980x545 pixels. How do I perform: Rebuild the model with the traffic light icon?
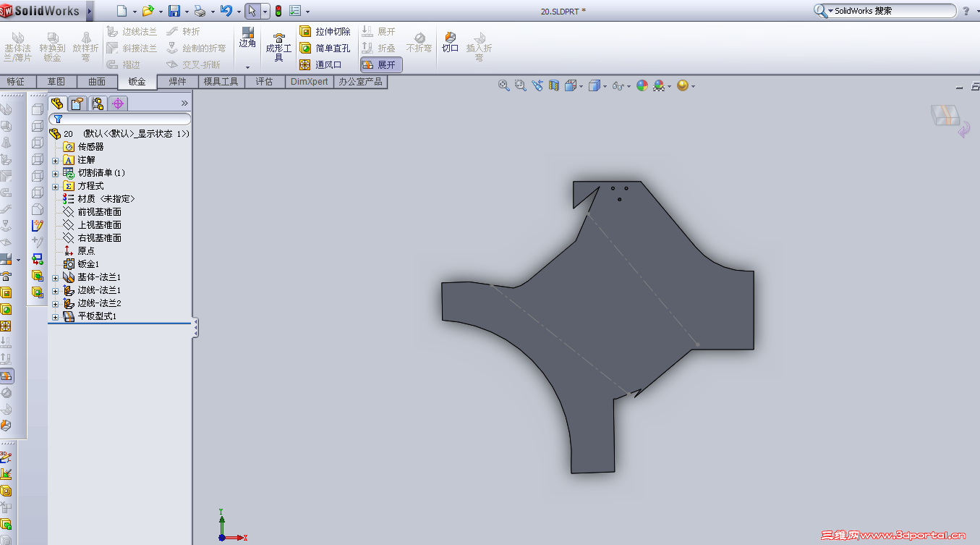point(278,11)
